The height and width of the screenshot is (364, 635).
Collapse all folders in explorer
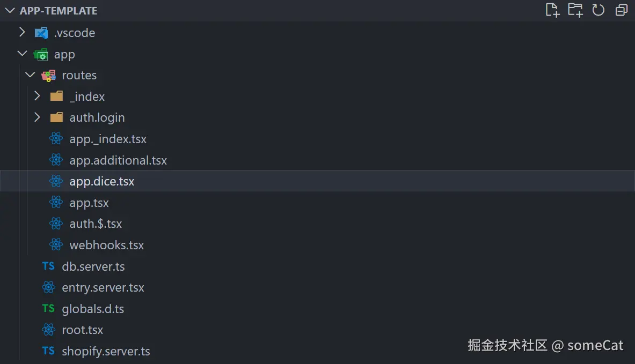[x=622, y=10]
